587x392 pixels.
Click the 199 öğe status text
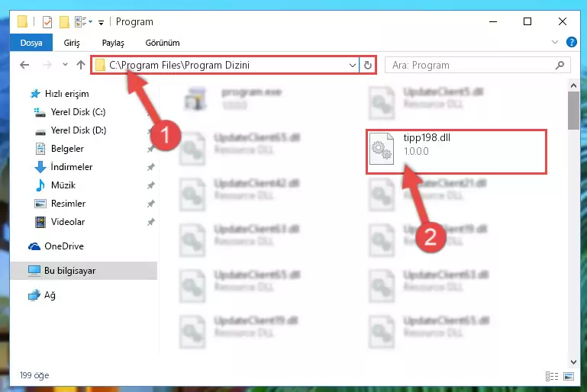(34, 375)
